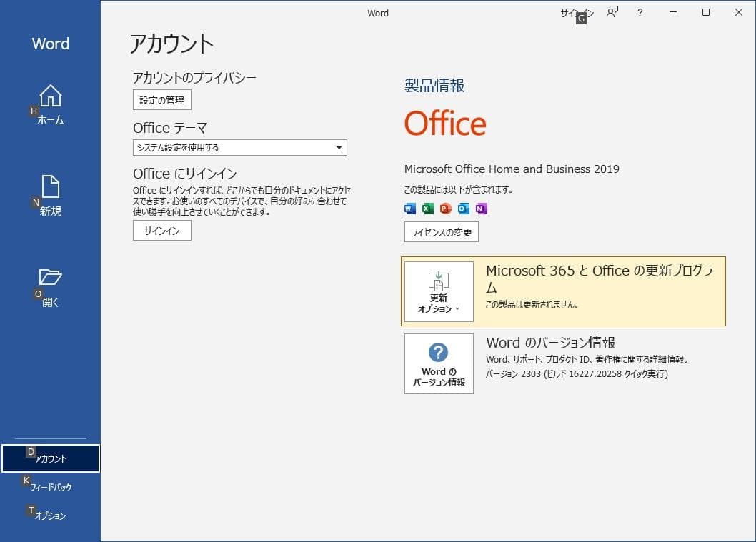Click the Outlook product icon
This screenshot has width=756, height=542.
463,208
